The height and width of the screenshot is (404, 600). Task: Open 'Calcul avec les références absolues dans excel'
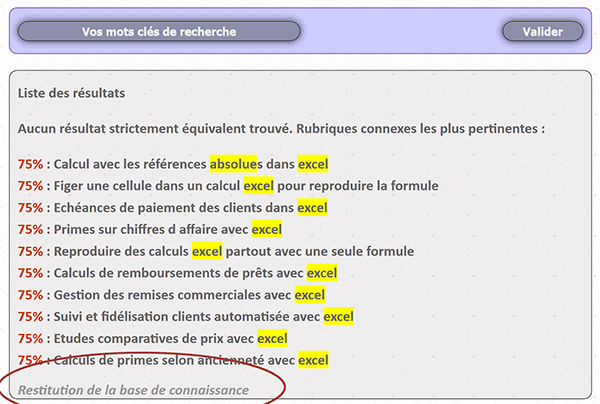pyautogui.click(x=191, y=164)
